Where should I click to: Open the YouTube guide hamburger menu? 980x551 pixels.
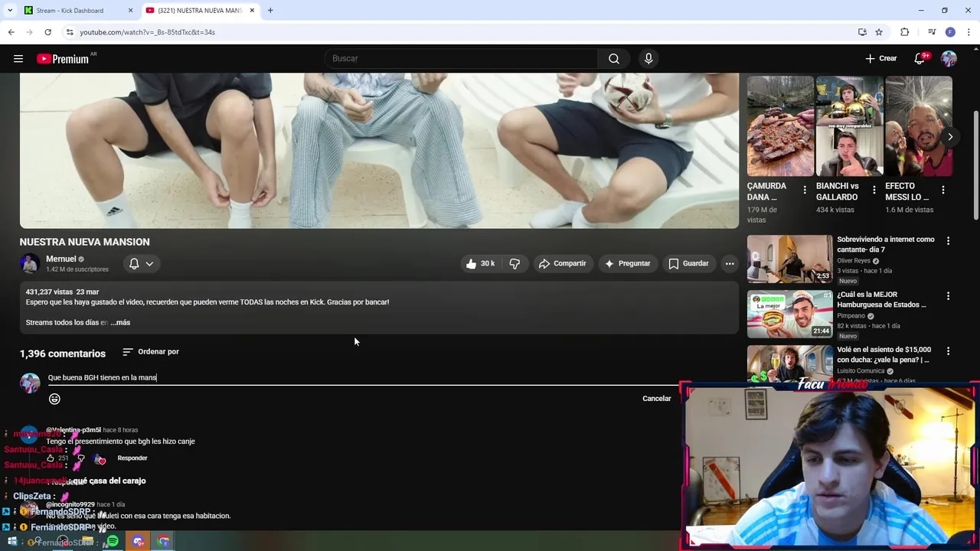tap(18, 58)
